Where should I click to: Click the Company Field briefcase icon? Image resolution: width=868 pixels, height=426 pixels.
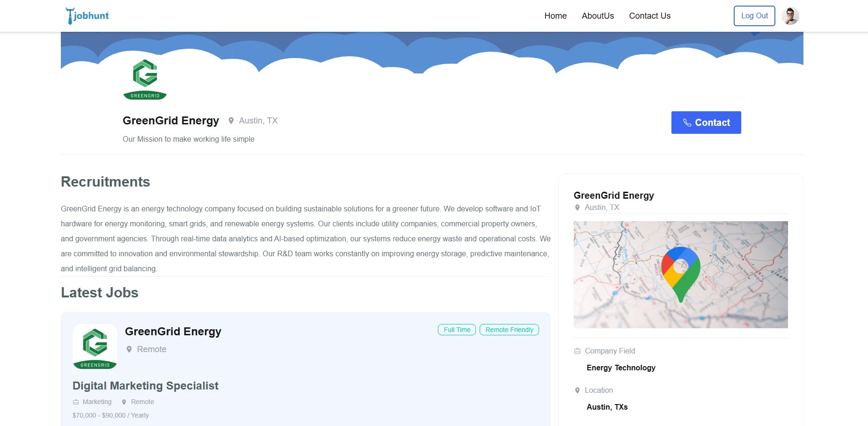tap(577, 351)
